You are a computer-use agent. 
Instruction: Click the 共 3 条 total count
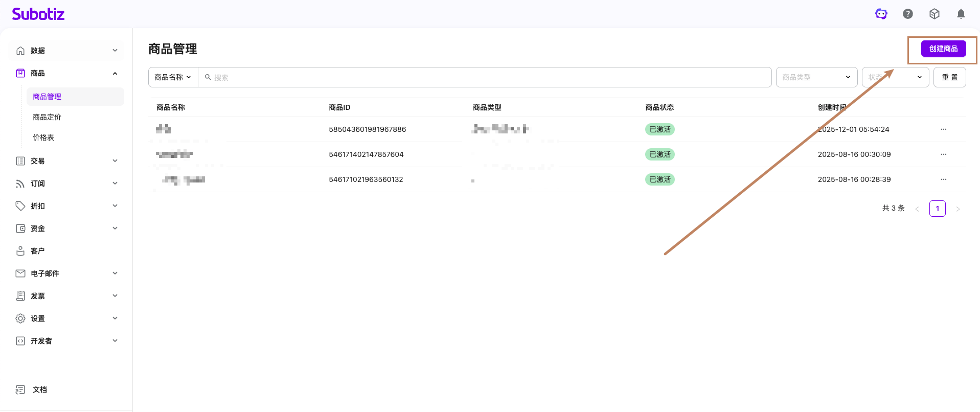click(x=893, y=209)
